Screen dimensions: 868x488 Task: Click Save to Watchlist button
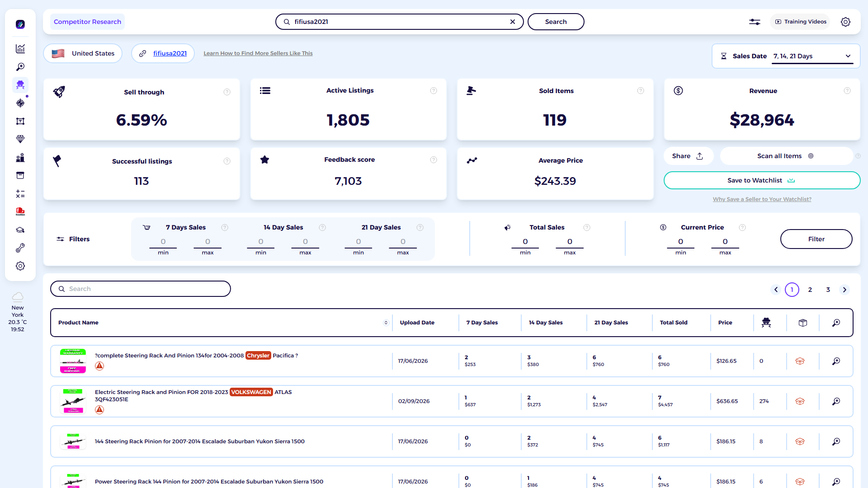[x=762, y=180]
